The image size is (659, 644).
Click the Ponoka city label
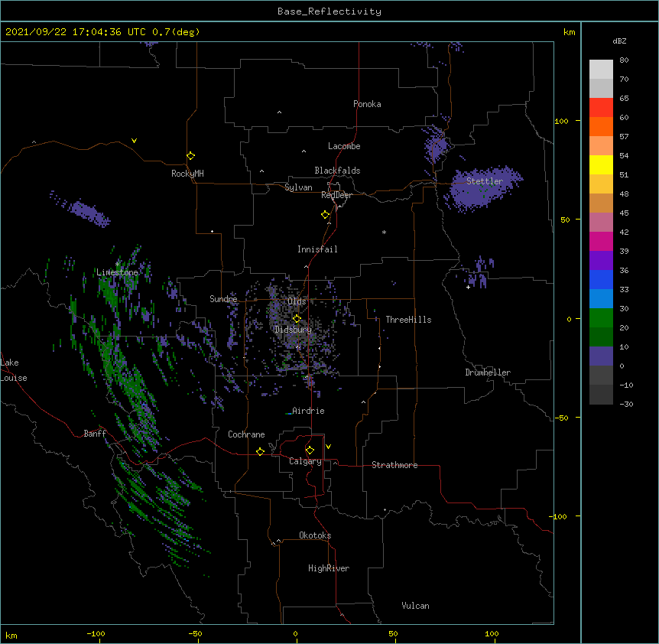coord(367,104)
